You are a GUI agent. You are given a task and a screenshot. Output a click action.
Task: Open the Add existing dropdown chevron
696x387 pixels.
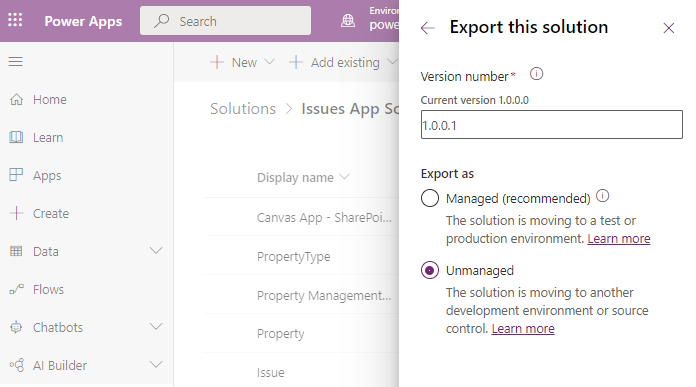click(x=392, y=62)
